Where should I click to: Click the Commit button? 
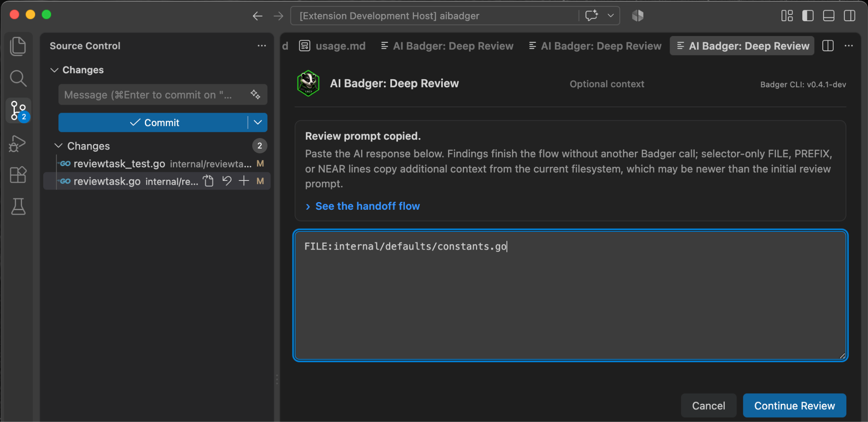pyautogui.click(x=153, y=122)
